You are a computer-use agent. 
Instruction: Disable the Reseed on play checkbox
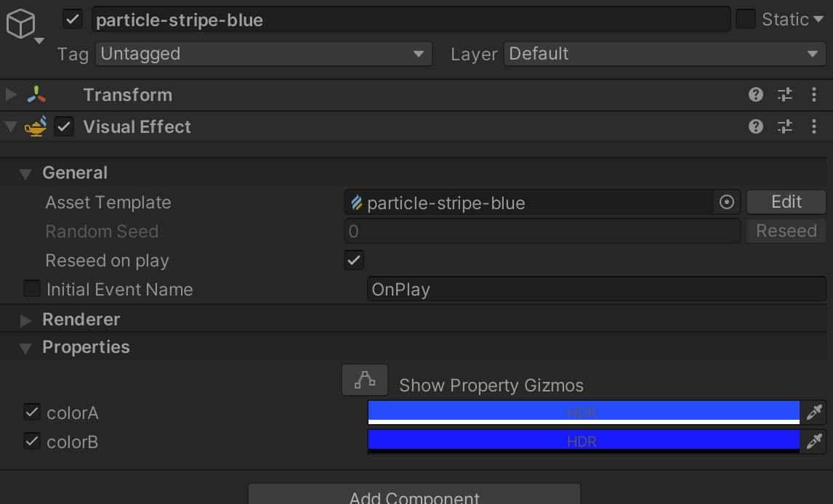pos(354,259)
